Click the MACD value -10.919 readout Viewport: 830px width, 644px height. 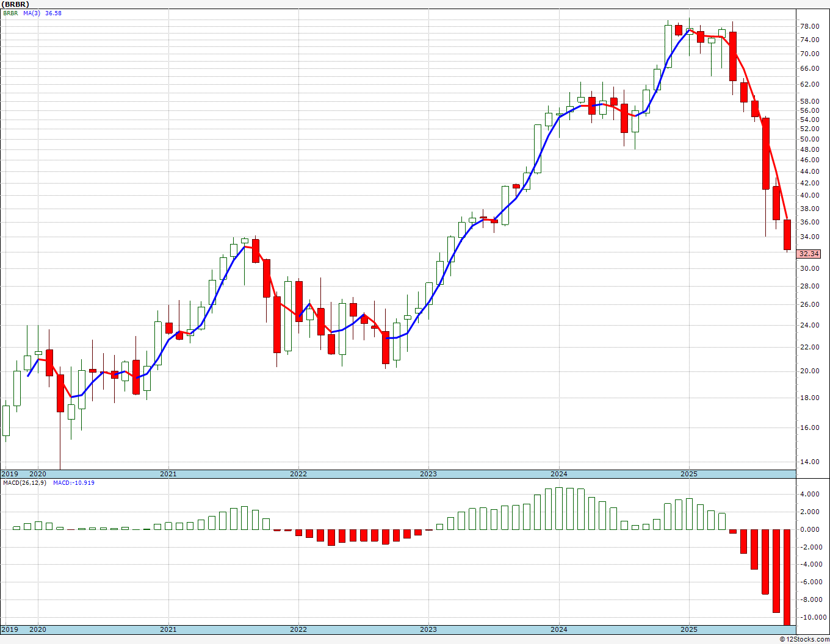74,482
